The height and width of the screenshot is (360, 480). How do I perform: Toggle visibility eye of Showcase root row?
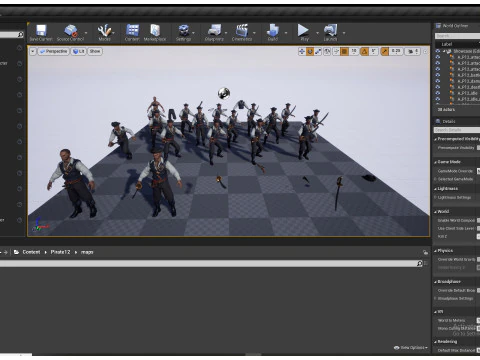click(x=438, y=51)
